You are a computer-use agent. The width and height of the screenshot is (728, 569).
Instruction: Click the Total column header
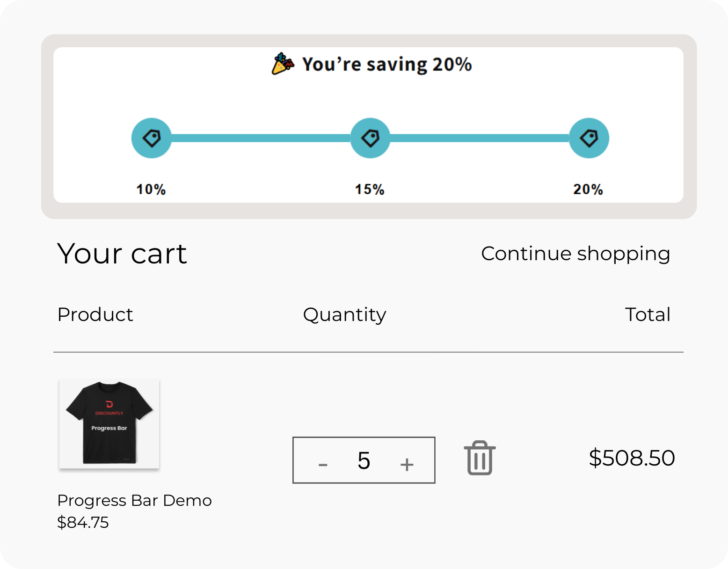click(648, 314)
